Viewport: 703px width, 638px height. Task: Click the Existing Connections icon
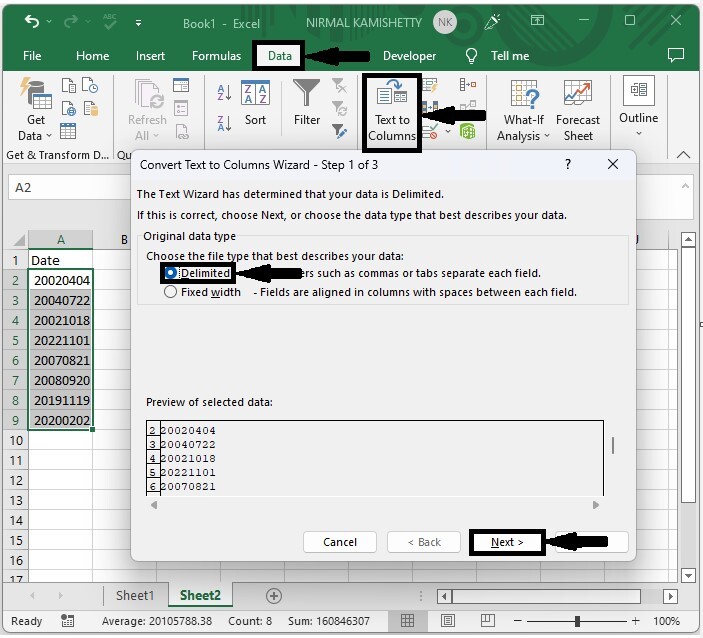90,108
